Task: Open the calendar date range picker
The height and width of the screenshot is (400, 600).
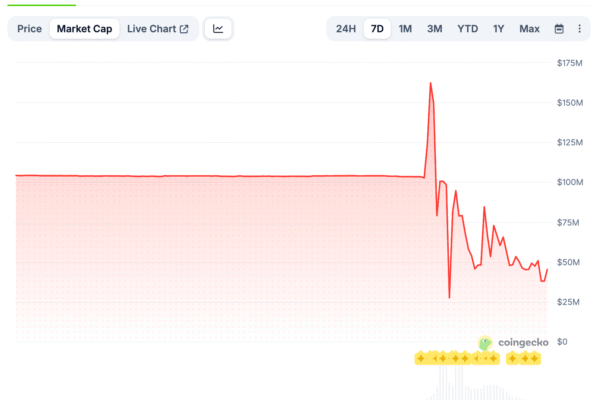Action: (x=559, y=29)
